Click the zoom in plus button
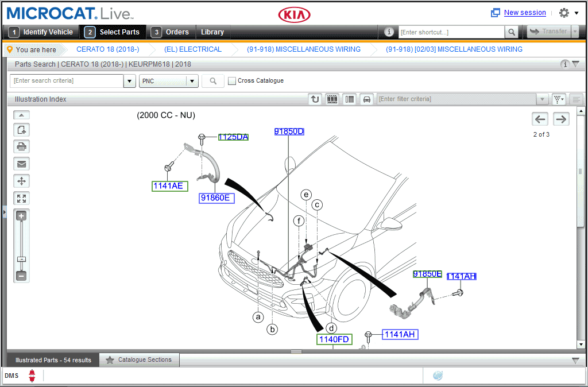This screenshot has height=387, width=588. coord(22,216)
